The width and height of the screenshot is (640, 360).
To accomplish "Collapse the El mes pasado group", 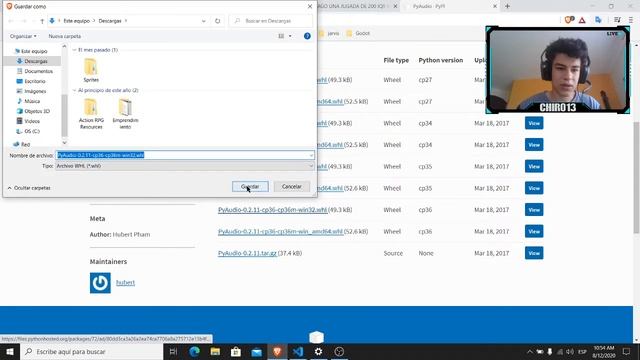I will pyautogui.click(x=74, y=50).
